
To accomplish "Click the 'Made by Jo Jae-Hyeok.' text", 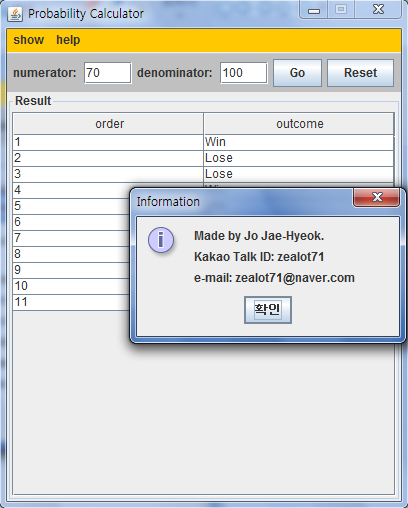I will 259,236.
